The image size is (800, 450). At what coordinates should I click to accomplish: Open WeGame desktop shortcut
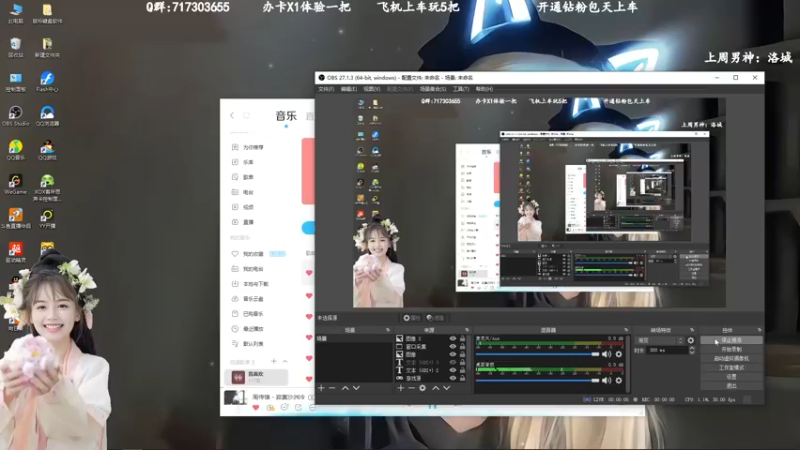point(15,184)
